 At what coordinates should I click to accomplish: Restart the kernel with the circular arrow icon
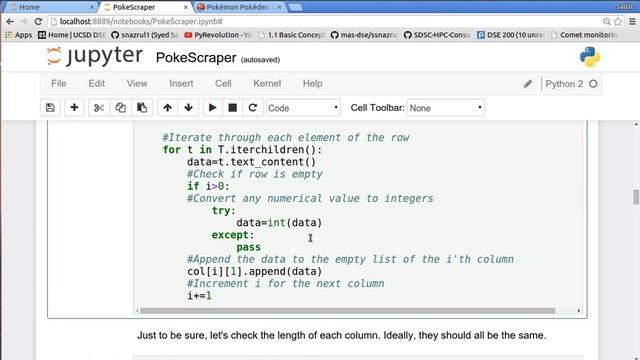pyautogui.click(x=253, y=108)
